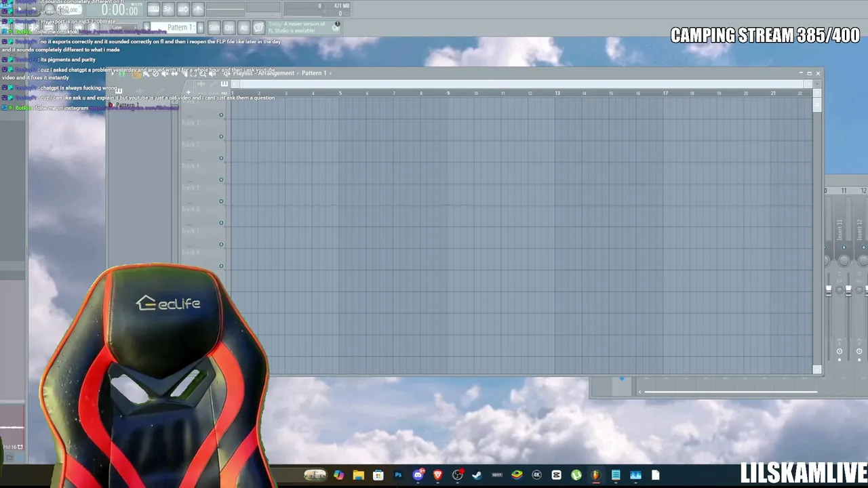This screenshot has height=488, width=868.
Task: Add a new pattern with the plus button
Action: coord(201,28)
